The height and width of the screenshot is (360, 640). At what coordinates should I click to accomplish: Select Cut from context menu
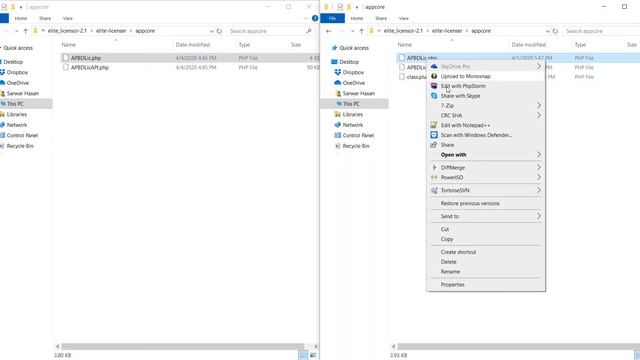[486, 229]
